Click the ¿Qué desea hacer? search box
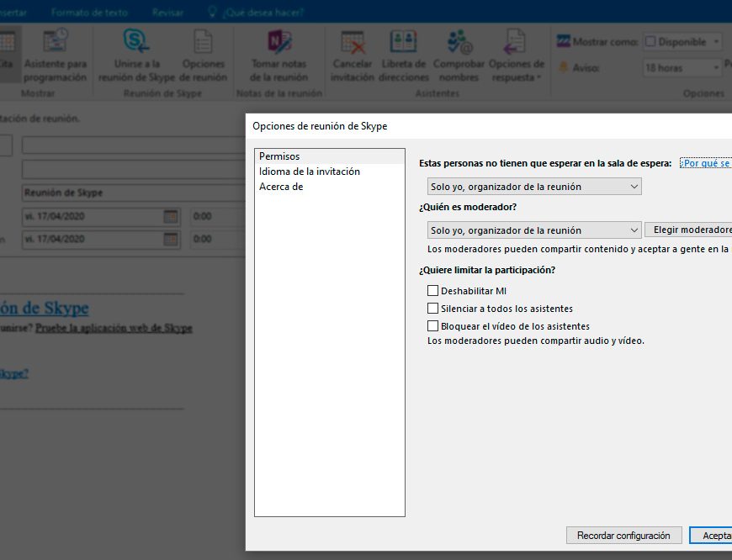 pyautogui.click(x=263, y=12)
